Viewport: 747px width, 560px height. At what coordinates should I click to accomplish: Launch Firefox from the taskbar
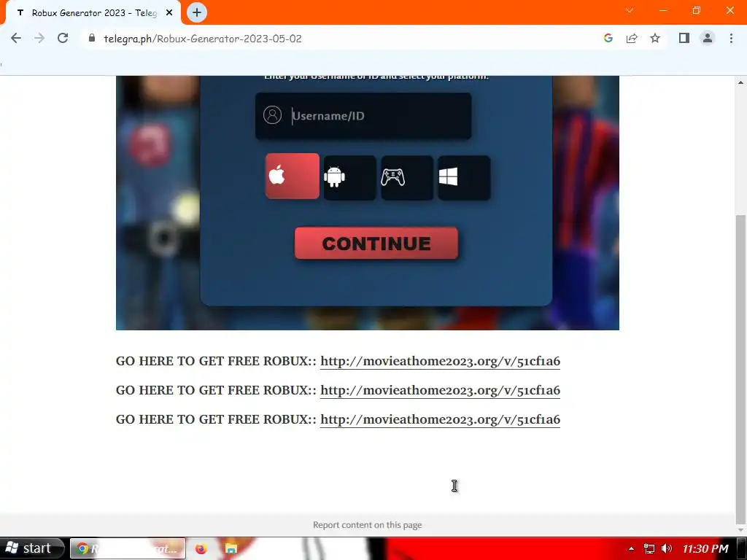pos(201,548)
